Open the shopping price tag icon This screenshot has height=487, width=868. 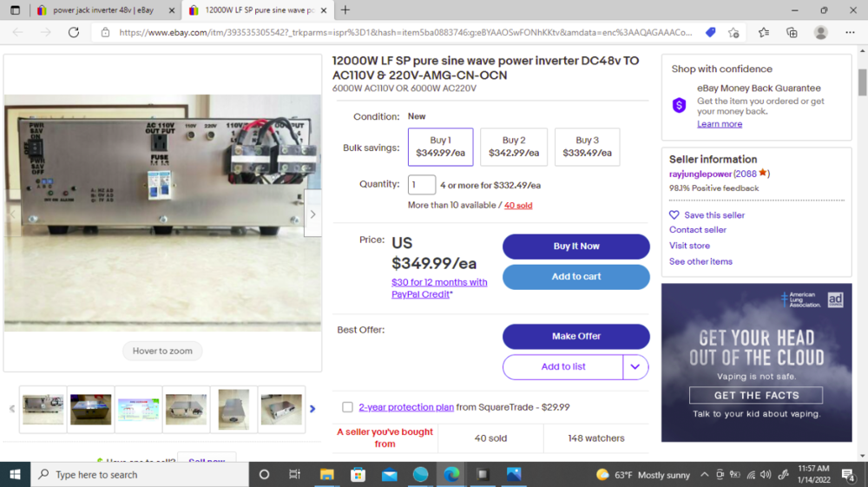point(710,33)
